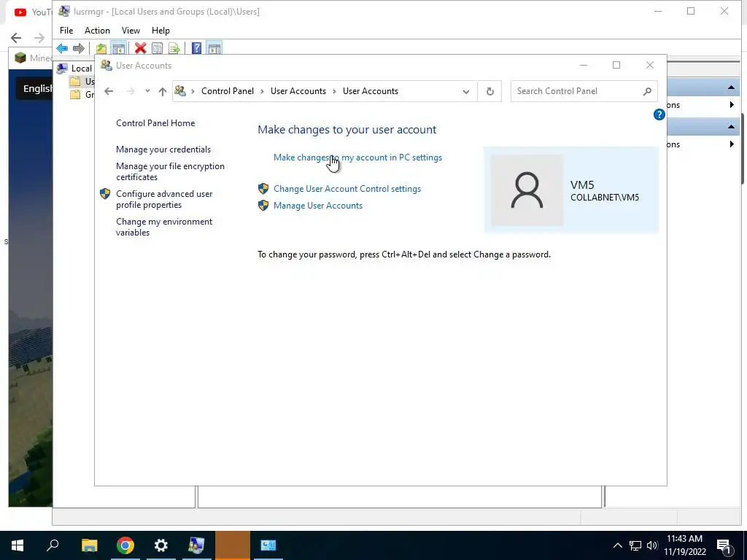Open taskbar Search

tap(53, 545)
